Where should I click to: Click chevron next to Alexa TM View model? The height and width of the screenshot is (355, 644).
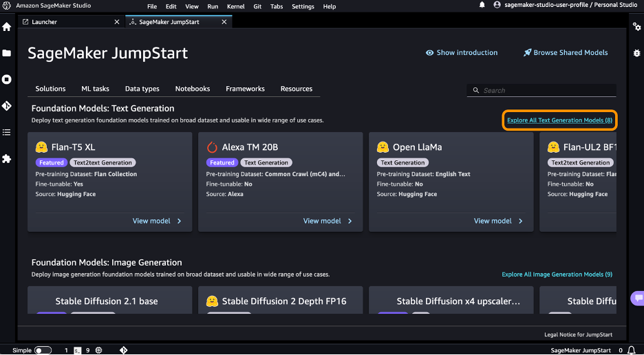tap(350, 221)
